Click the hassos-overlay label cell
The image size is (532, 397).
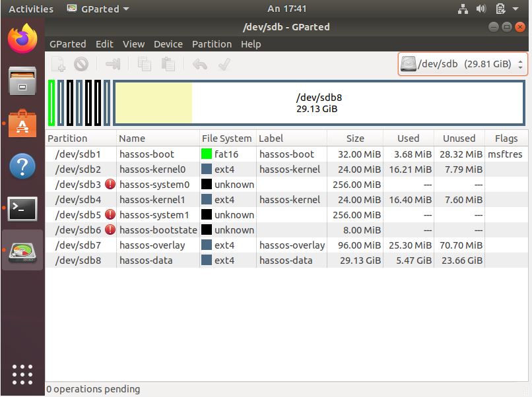[292, 245]
